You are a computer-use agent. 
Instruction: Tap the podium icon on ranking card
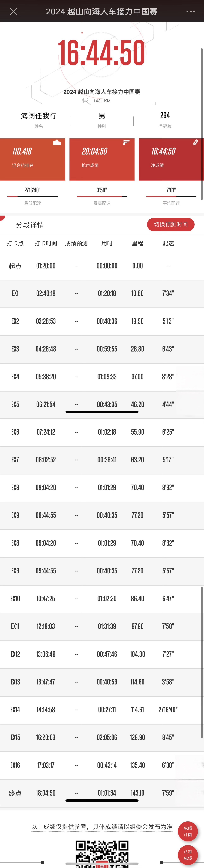(57, 142)
